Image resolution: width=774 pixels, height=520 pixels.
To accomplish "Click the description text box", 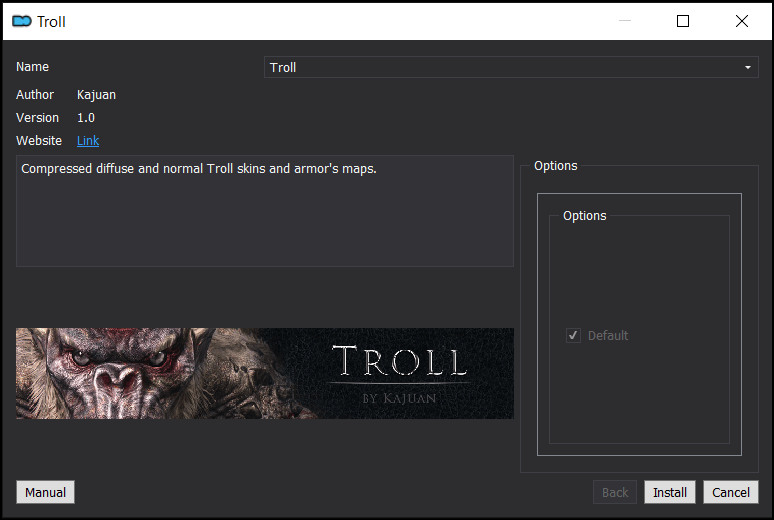I will [x=265, y=211].
